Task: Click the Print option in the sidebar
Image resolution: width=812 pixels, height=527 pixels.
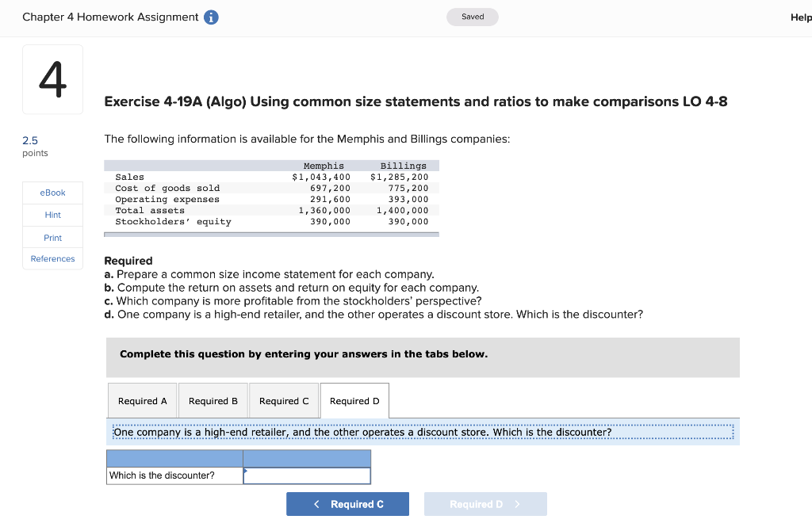Action: click(52, 237)
